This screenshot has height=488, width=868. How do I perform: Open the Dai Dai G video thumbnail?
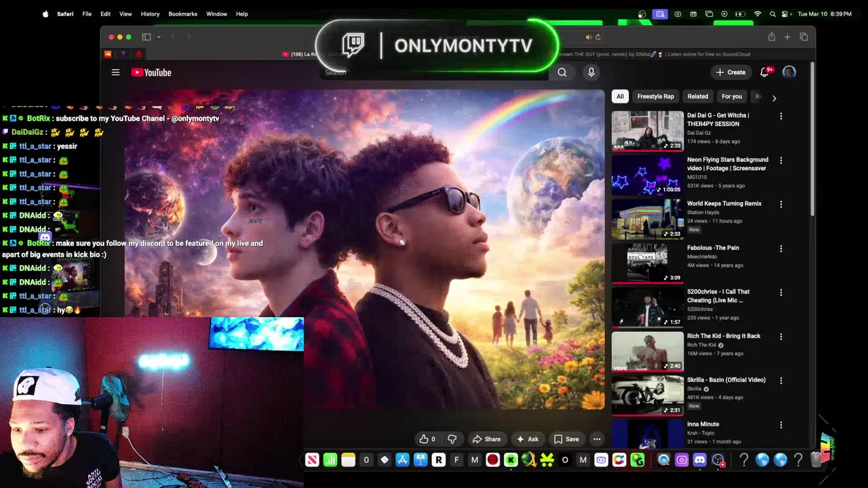(648, 131)
